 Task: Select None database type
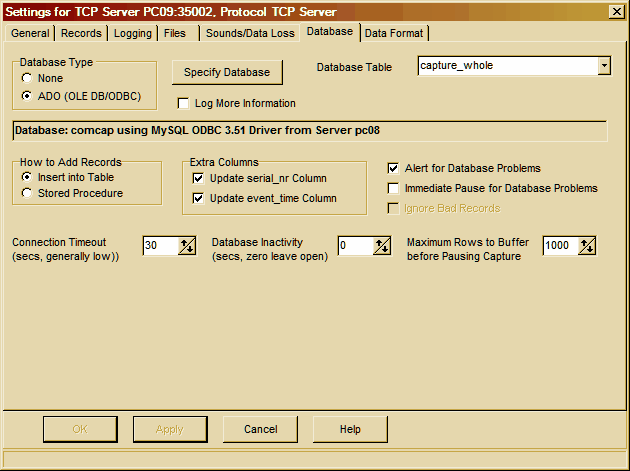(27, 78)
